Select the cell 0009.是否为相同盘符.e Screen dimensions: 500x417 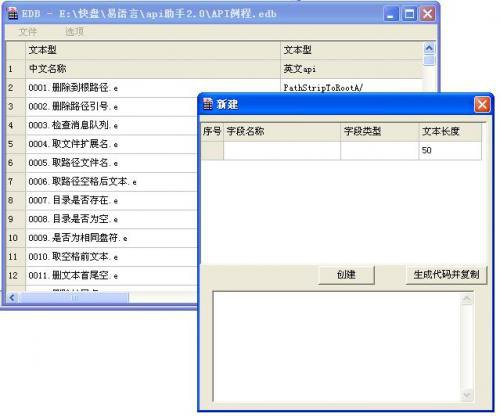click(x=111, y=238)
